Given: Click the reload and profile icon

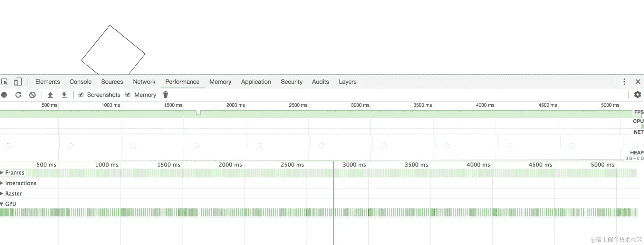Looking at the screenshot, I should [x=18, y=95].
